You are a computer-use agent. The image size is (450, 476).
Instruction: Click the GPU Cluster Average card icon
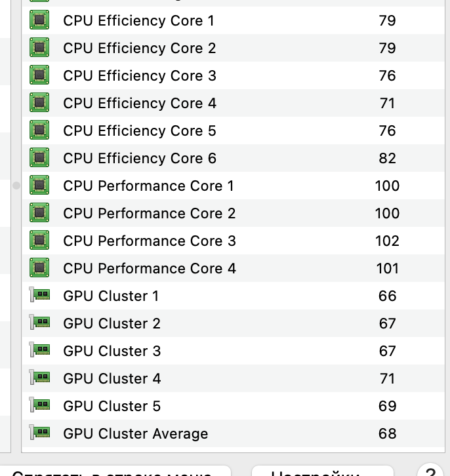tap(39, 433)
